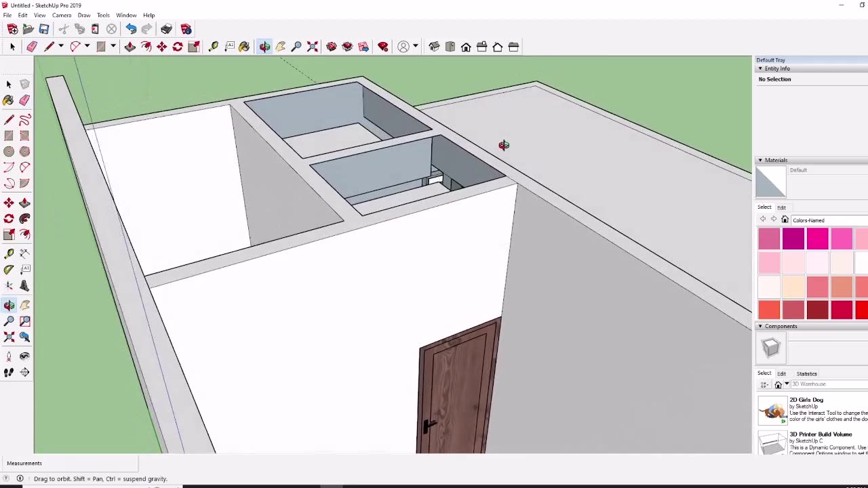Collapse the Materials panel
The image size is (868, 488).
coord(760,160)
